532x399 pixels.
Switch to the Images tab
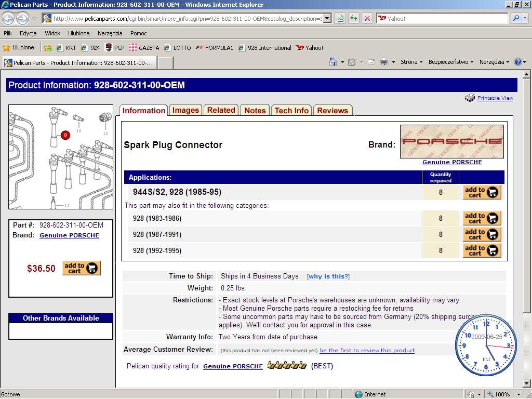click(185, 110)
